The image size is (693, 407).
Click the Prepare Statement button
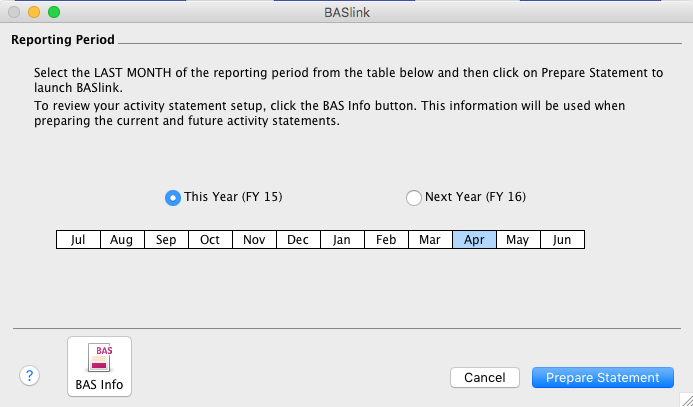coord(603,377)
